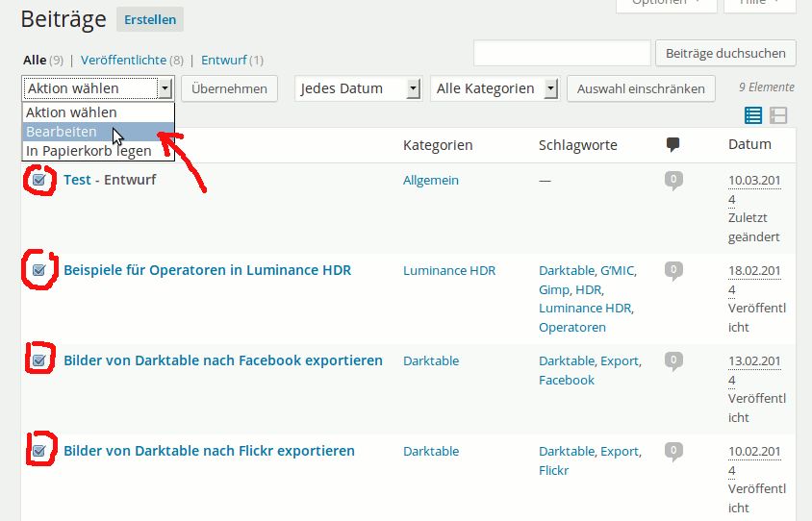The height and width of the screenshot is (521, 812).
Task: Click the Export tag in Facebook row
Action: (x=620, y=361)
